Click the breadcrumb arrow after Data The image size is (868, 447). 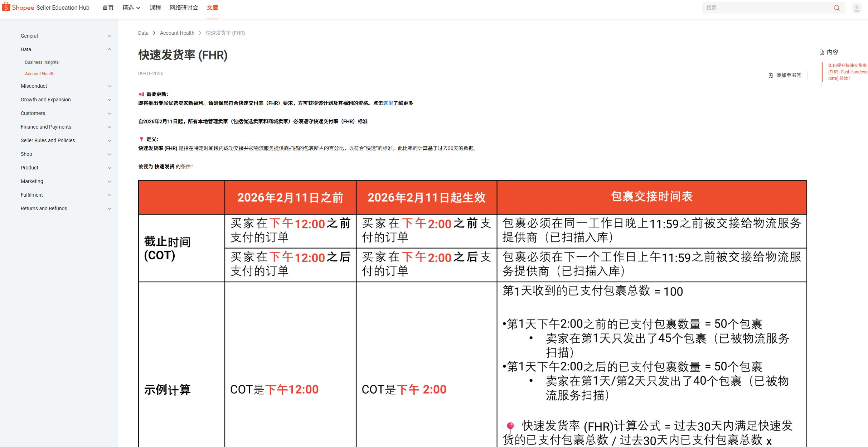154,33
